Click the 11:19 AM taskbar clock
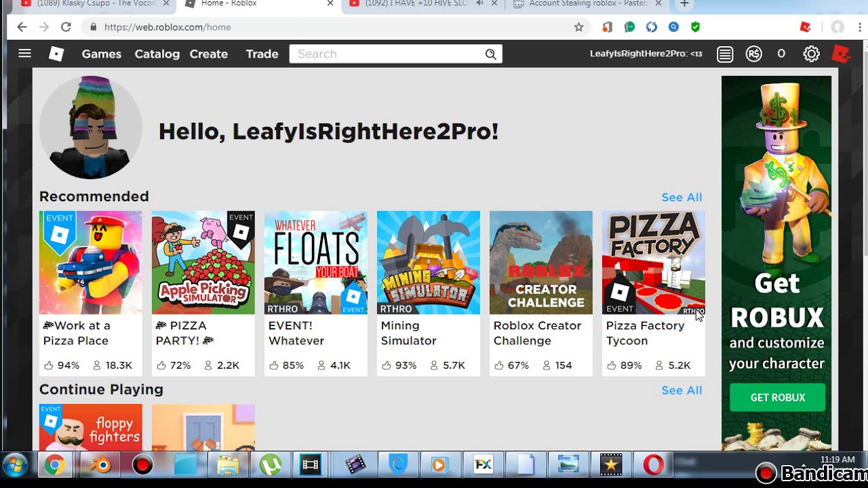Viewport: 868px width, 488px height. click(x=837, y=460)
